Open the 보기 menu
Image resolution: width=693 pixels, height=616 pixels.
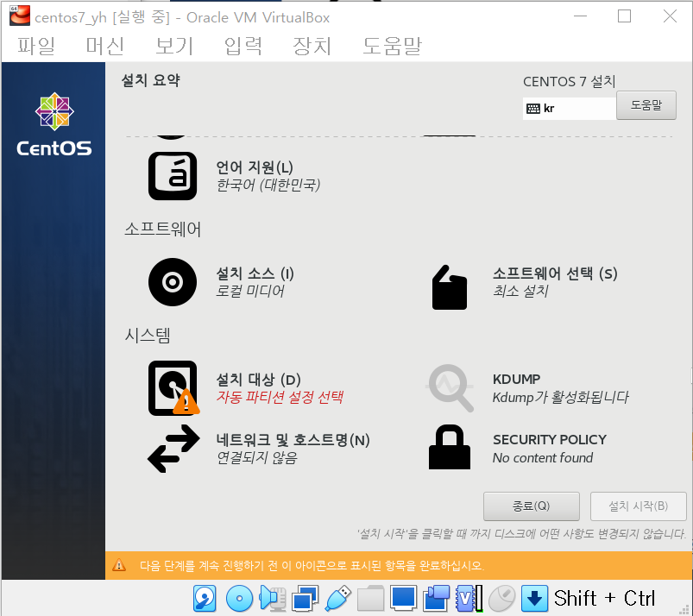pyautogui.click(x=174, y=46)
